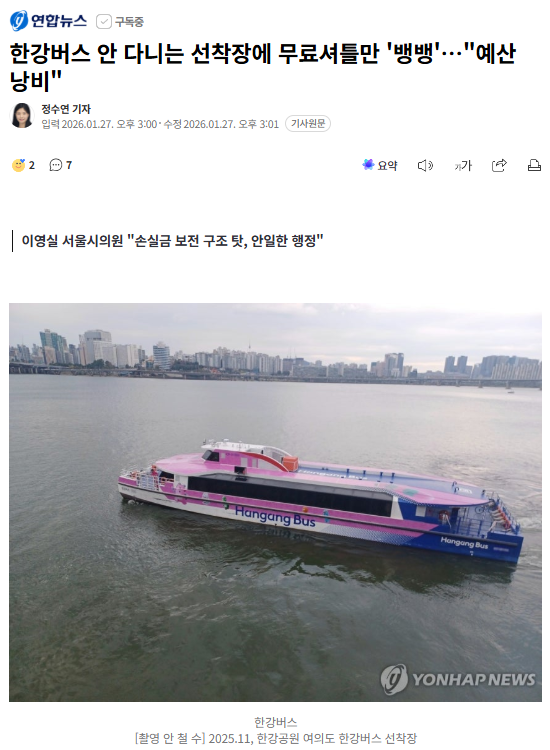This screenshot has width=550, height=750.
Task: Print the article with printer icon
Action: point(534,165)
